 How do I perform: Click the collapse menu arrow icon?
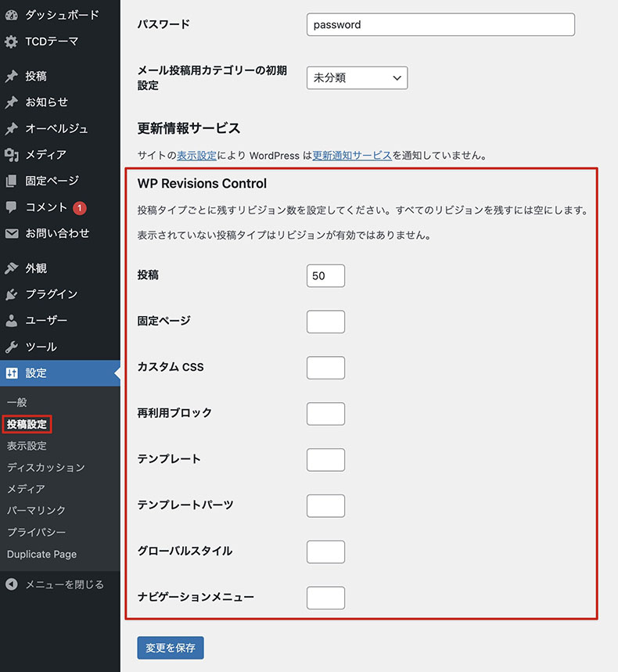pos(12,584)
